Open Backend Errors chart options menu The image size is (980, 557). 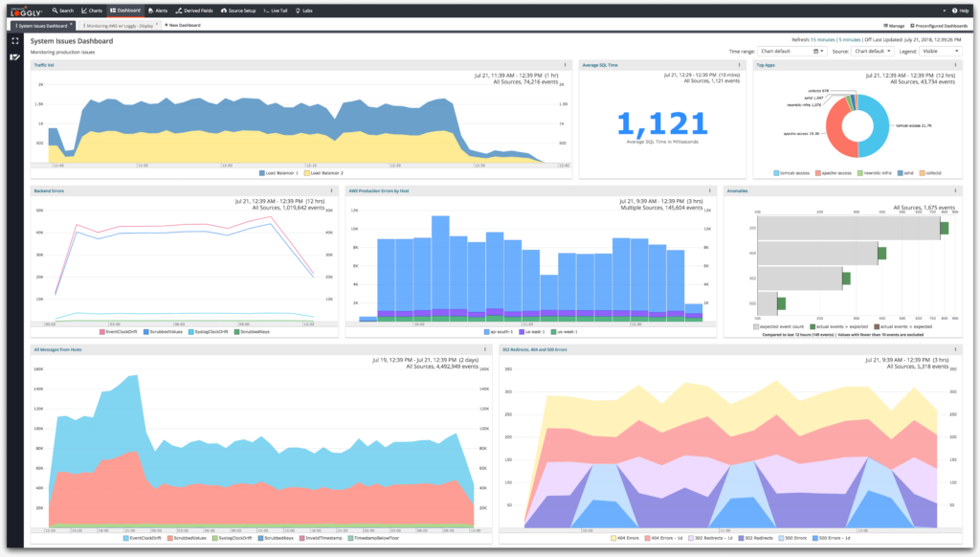click(331, 190)
